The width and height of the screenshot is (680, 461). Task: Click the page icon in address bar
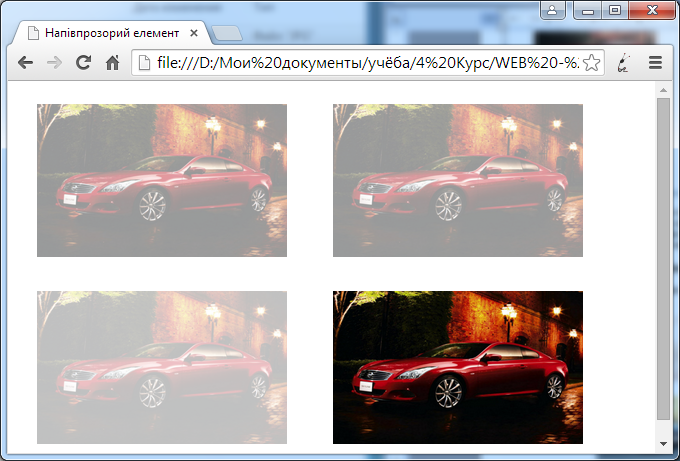pyautogui.click(x=144, y=62)
